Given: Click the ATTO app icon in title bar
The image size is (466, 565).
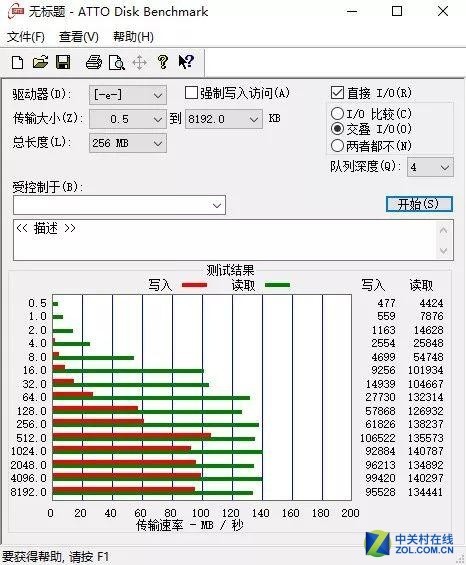Looking at the screenshot, I should [16, 11].
